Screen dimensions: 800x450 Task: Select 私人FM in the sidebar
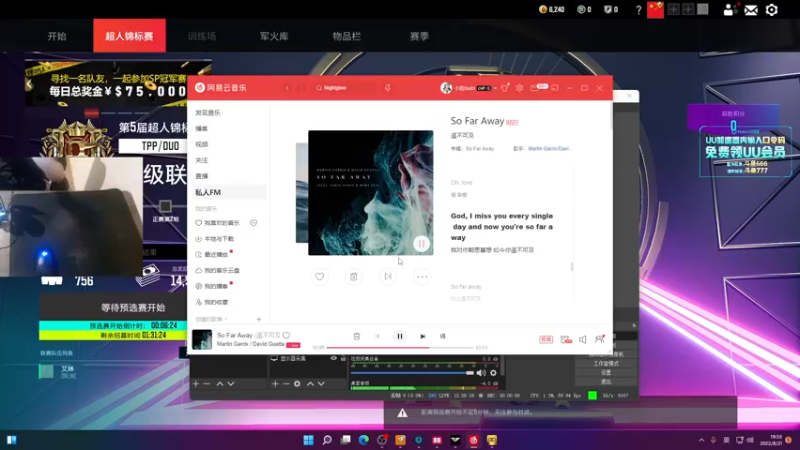(228, 192)
